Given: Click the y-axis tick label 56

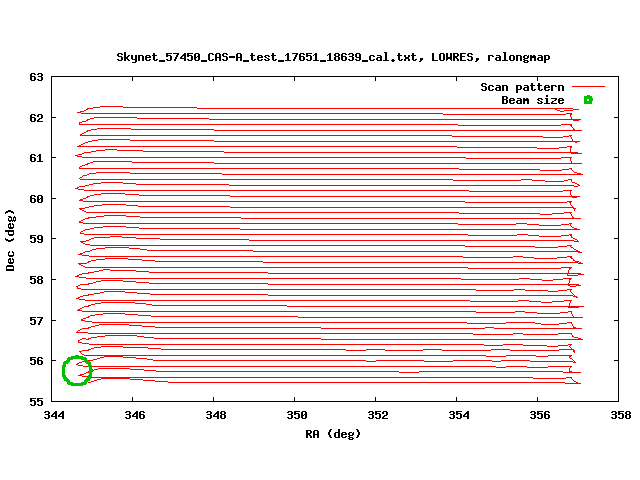Looking at the screenshot, I should 36,361.
